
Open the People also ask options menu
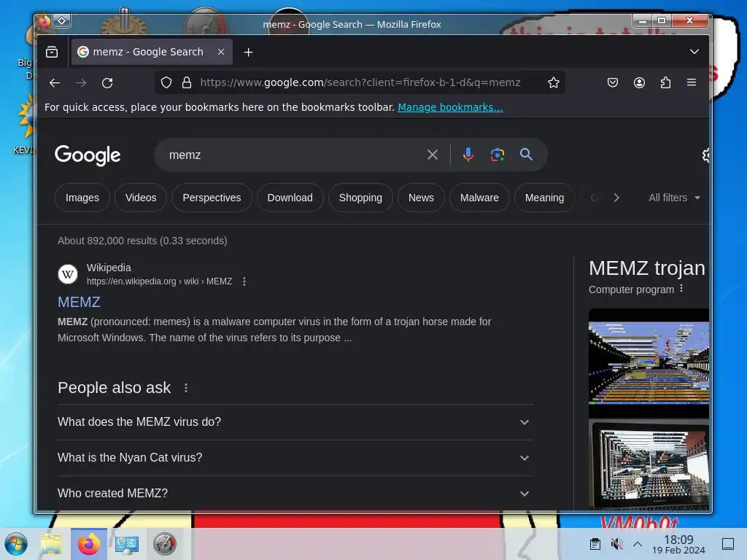click(x=186, y=388)
